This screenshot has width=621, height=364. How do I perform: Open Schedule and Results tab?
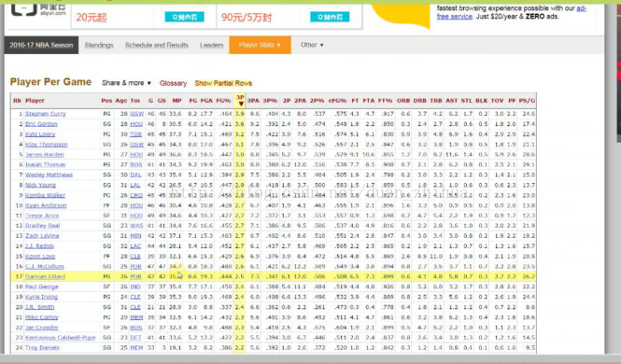point(157,45)
